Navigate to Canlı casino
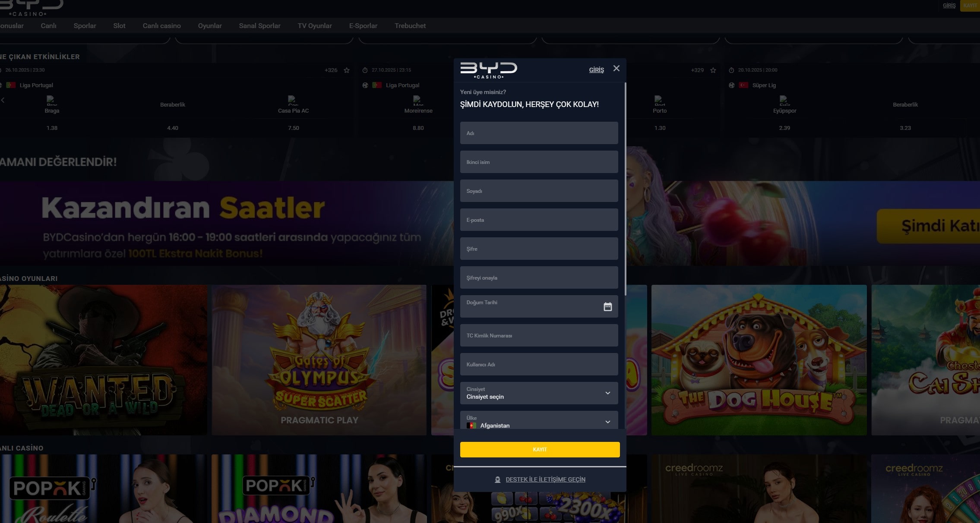Screen dimensions: 980x523 click(161, 25)
